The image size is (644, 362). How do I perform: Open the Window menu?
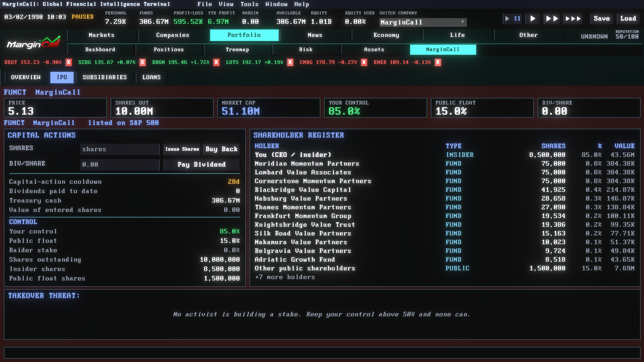click(276, 4)
